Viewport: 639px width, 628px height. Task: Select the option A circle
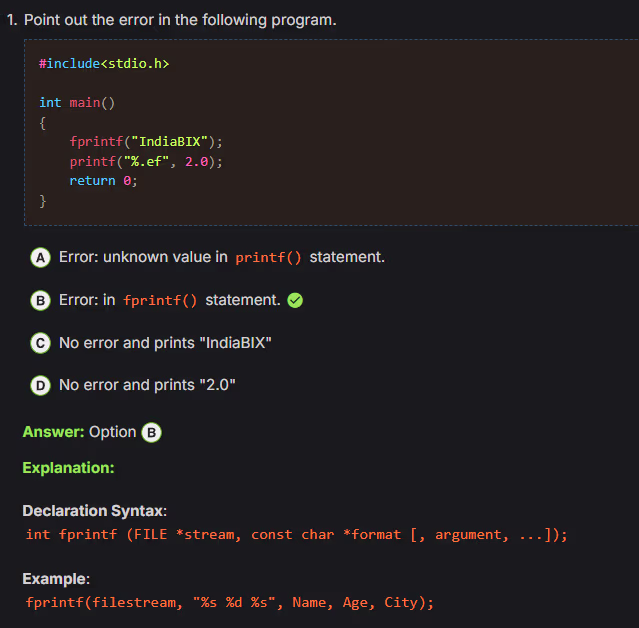click(41, 258)
